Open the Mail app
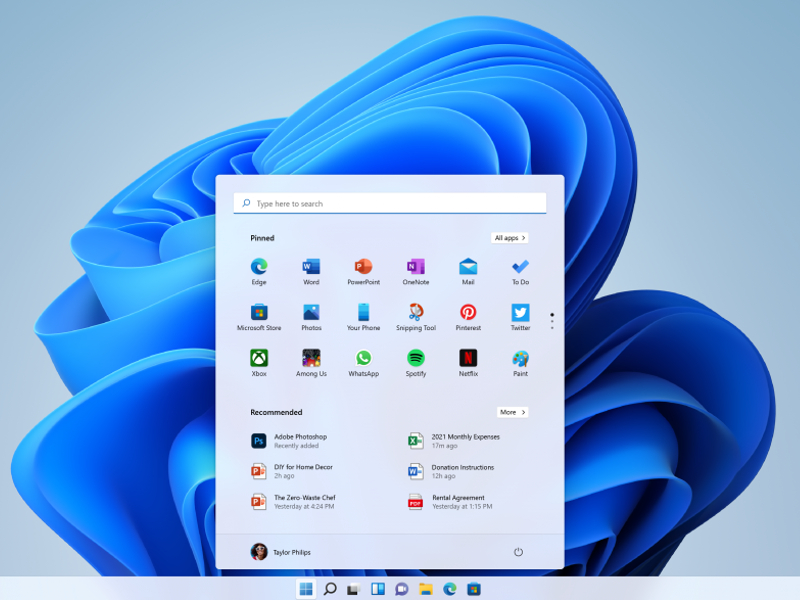800x600 pixels. (x=468, y=271)
